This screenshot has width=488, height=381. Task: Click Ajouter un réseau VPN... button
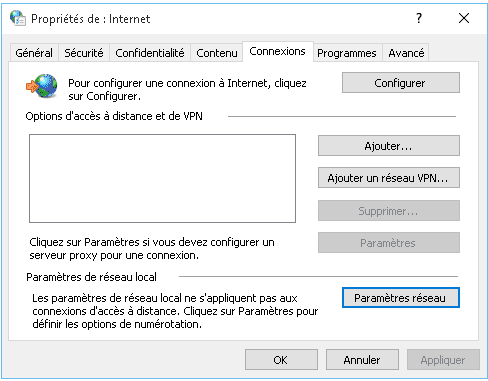(x=389, y=178)
